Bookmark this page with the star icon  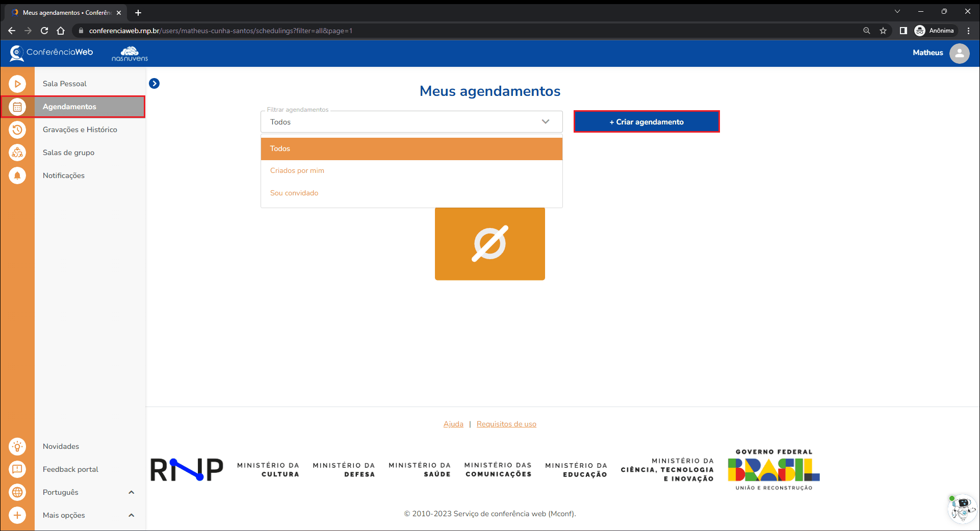tap(883, 31)
